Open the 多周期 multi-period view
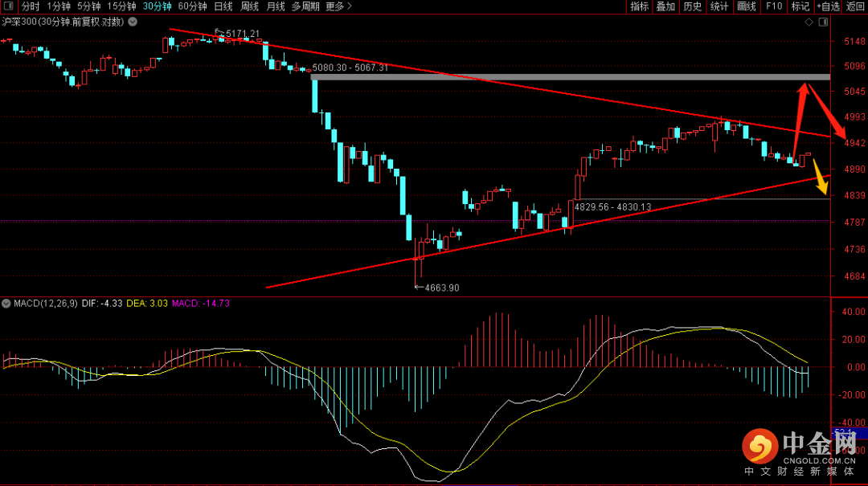Image resolution: width=868 pixels, height=486 pixels. tap(305, 6)
